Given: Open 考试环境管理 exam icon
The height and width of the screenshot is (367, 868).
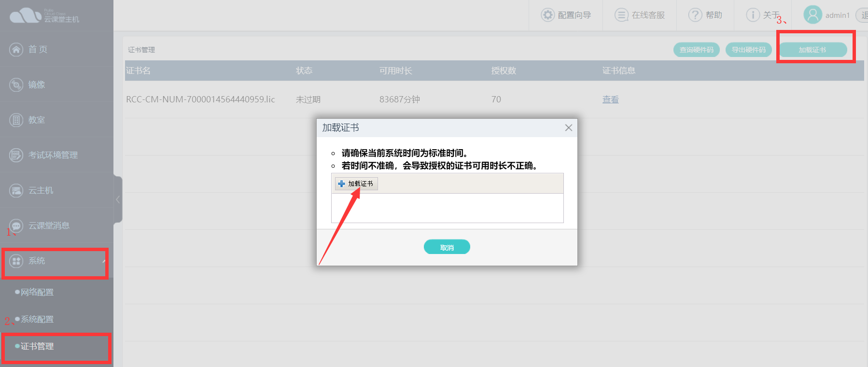Looking at the screenshot, I should coord(16,155).
